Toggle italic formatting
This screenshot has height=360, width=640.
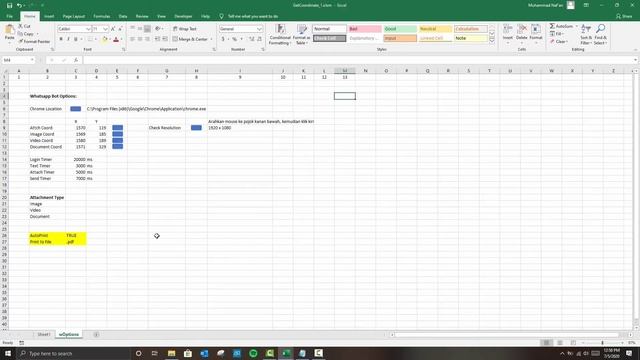68,39
